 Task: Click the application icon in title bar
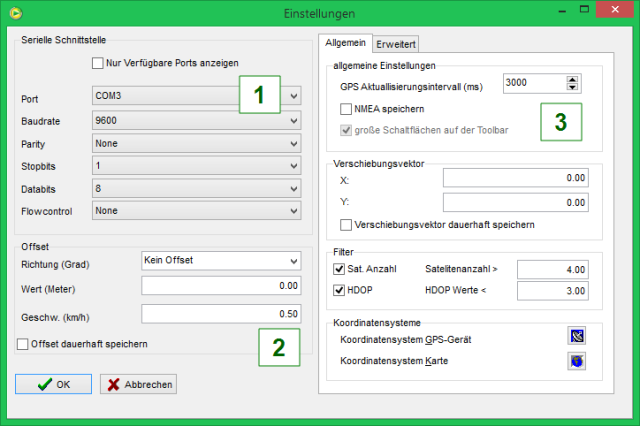[x=13, y=12]
